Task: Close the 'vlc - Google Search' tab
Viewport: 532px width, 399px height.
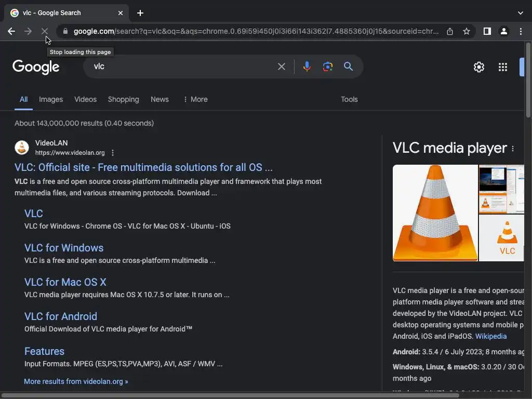Action: pos(121,13)
